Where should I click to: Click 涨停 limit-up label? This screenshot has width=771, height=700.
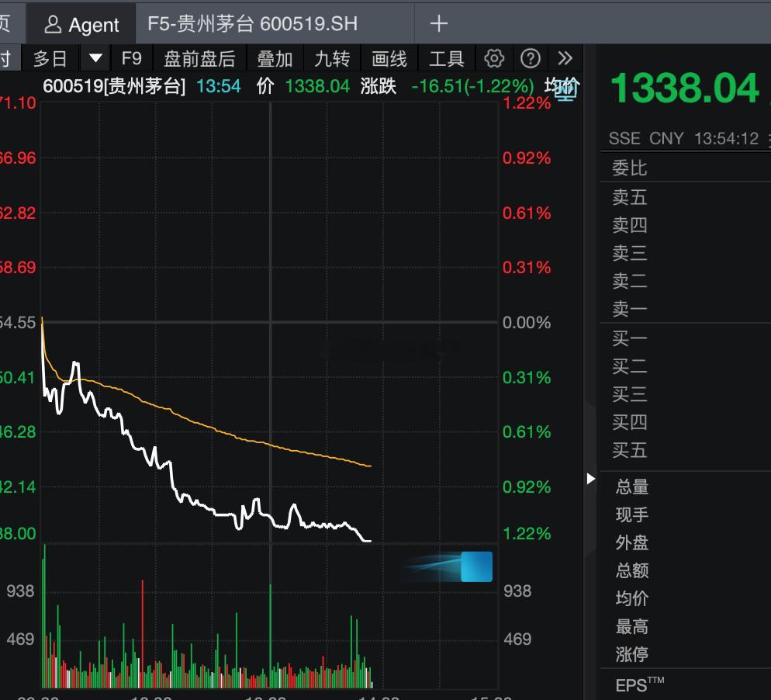(632, 654)
